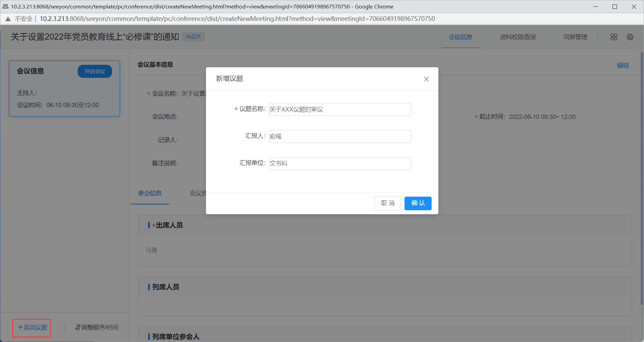Click the 会议时间 text in sidebar card
Screen dimensions: 644x342
[58, 105]
